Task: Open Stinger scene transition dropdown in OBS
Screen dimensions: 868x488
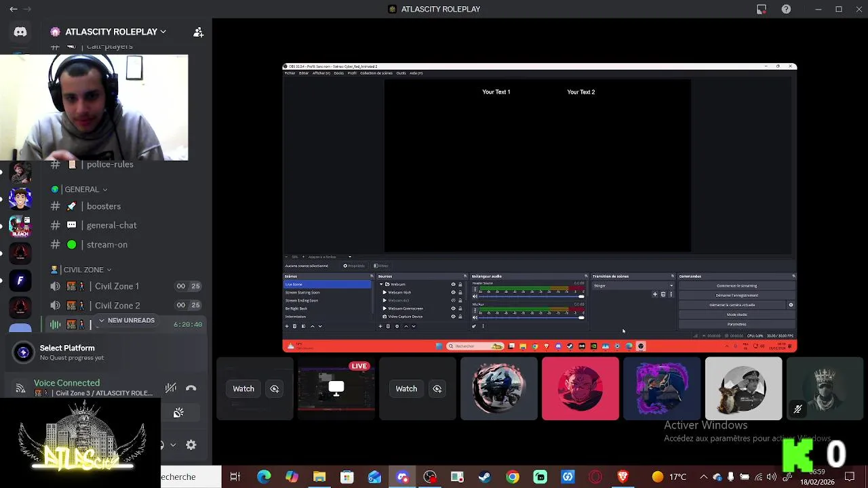Action: pos(633,285)
